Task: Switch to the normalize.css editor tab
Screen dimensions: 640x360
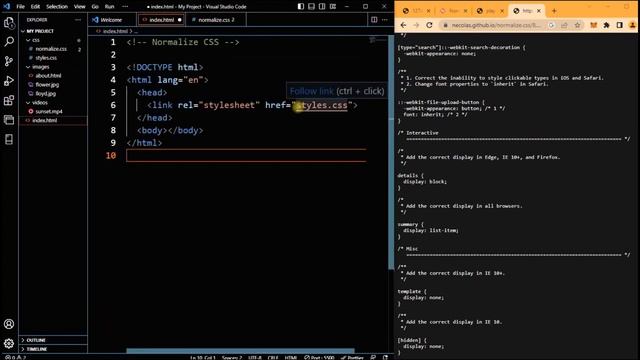Action: tap(216, 20)
